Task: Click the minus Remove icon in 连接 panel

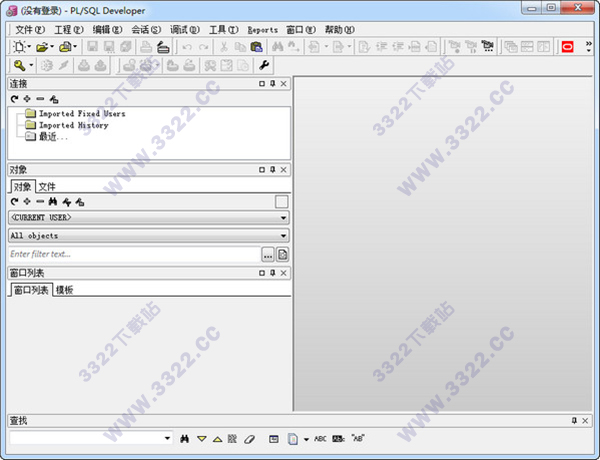Action: [x=40, y=99]
